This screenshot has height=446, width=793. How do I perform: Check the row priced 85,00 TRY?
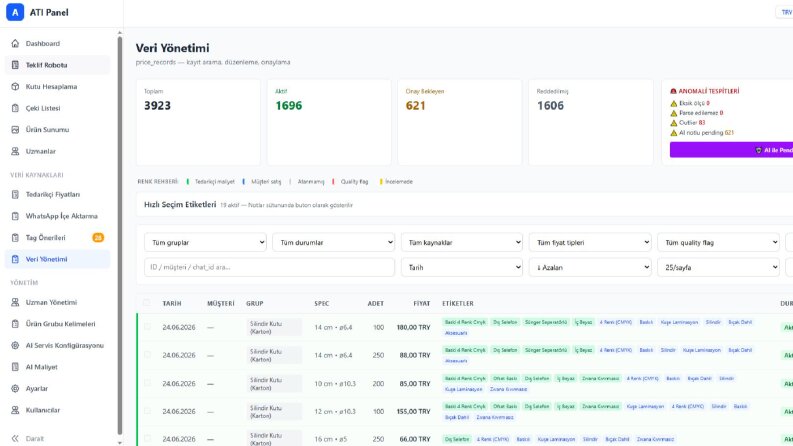[147, 383]
